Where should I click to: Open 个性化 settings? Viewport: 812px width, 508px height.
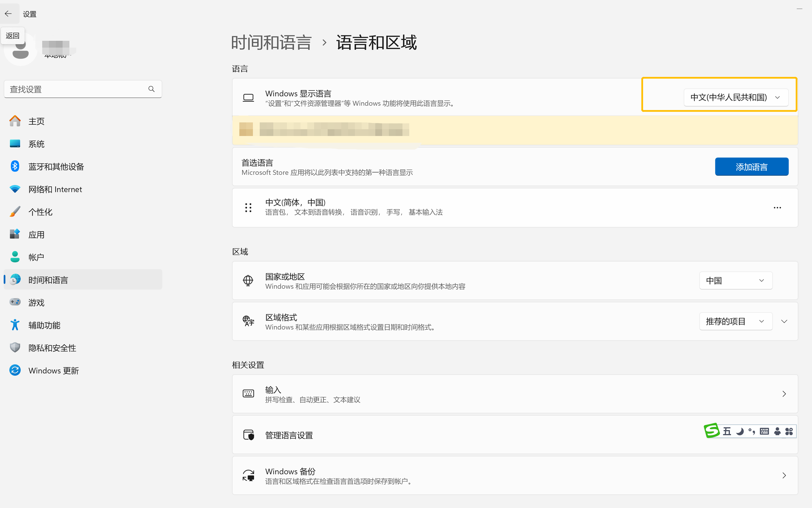click(x=83, y=212)
